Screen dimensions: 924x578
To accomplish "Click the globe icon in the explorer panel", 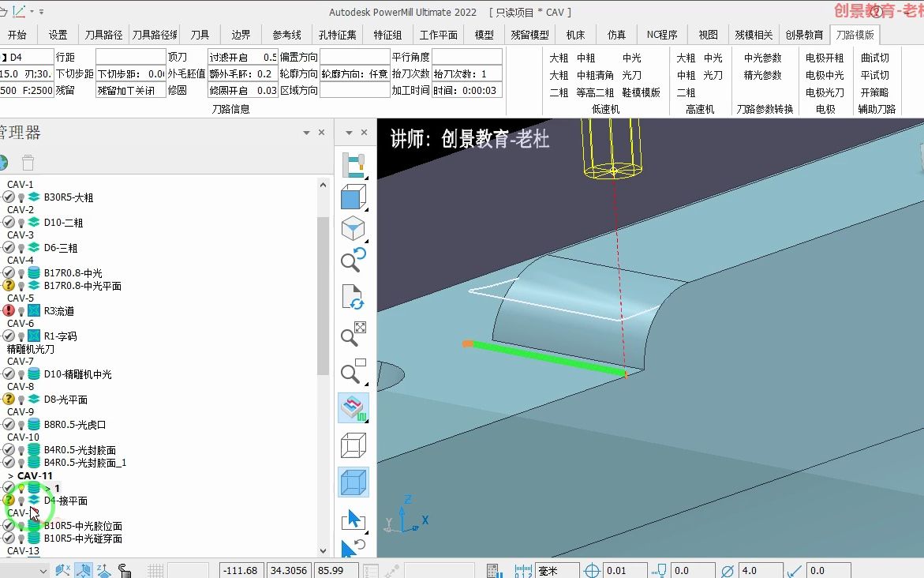I will pos(3,162).
